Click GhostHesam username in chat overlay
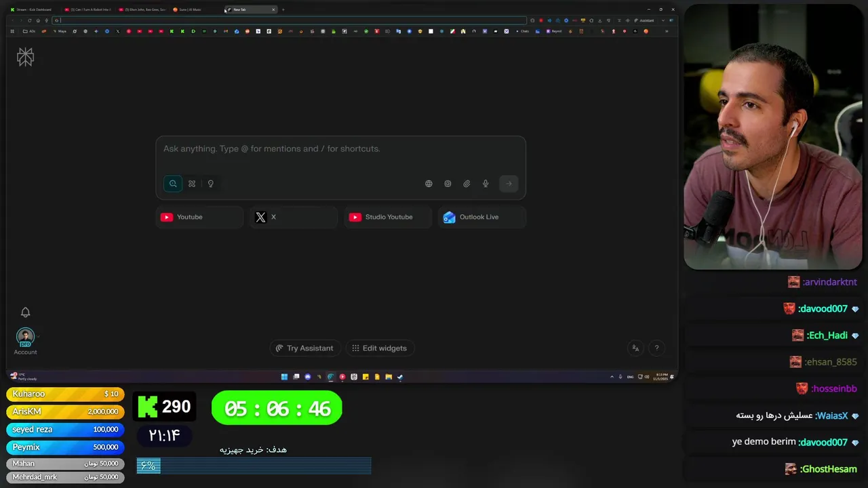The width and height of the screenshot is (868, 488). click(x=829, y=469)
